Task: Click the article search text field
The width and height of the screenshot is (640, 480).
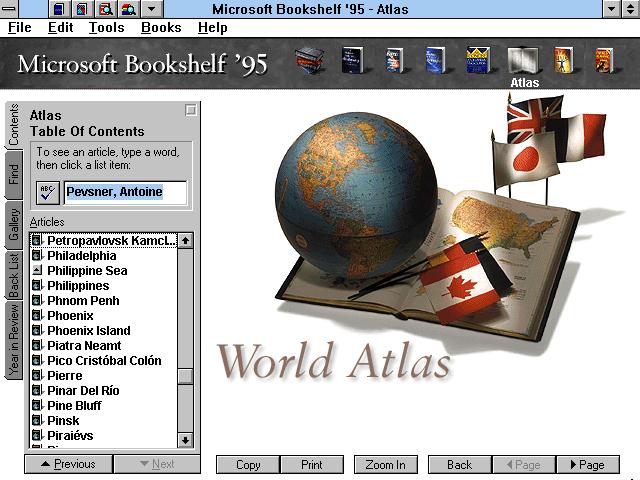Action: (x=125, y=193)
